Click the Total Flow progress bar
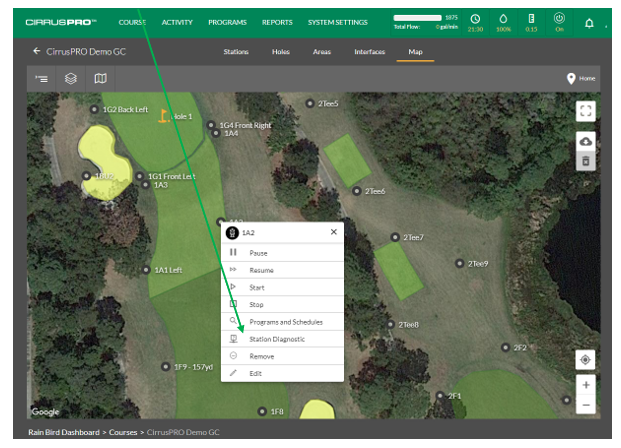 417,18
